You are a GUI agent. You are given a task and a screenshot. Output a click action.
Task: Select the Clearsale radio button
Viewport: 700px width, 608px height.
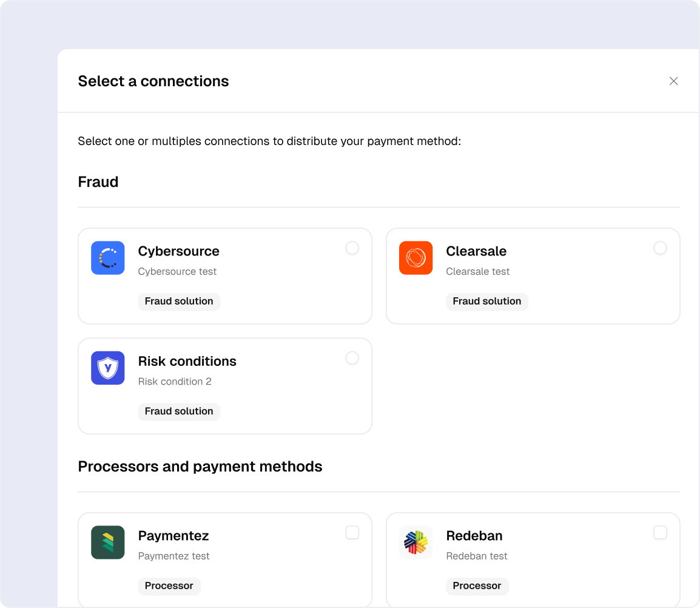[x=660, y=248]
